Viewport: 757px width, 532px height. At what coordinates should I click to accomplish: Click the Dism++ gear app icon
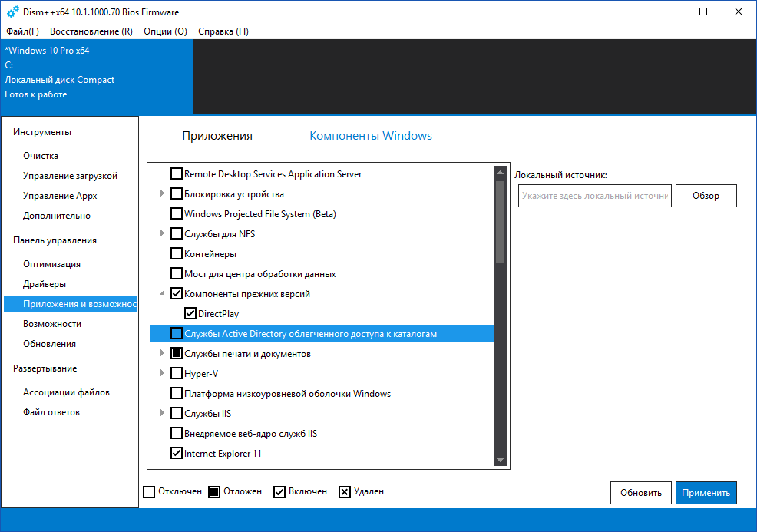click(12, 12)
